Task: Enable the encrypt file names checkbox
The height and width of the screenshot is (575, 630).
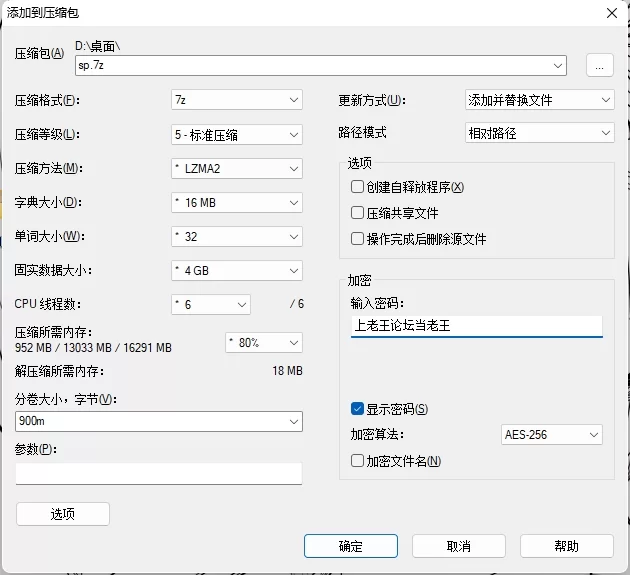Action: (x=357, y=461)
